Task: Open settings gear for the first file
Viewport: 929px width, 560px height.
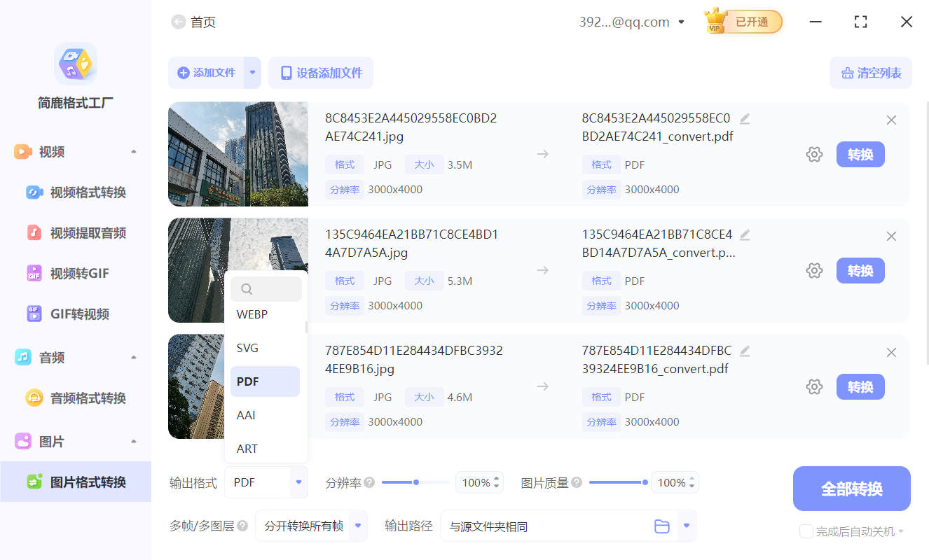Action: coord(814,154)
